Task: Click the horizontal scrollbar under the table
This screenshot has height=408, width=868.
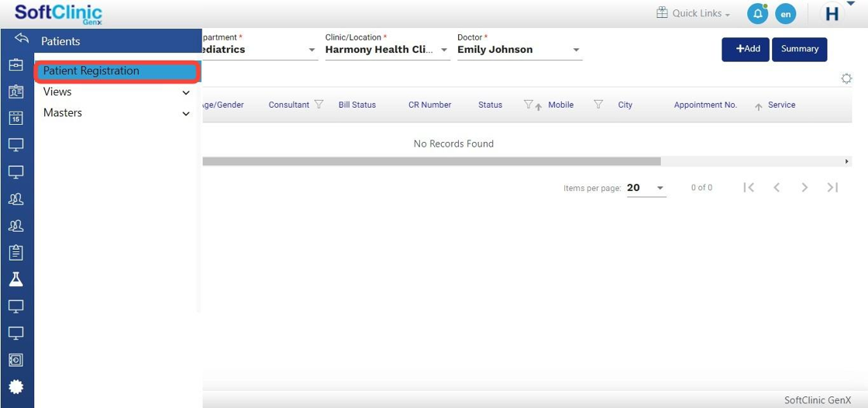Action: tap(432, 161)
